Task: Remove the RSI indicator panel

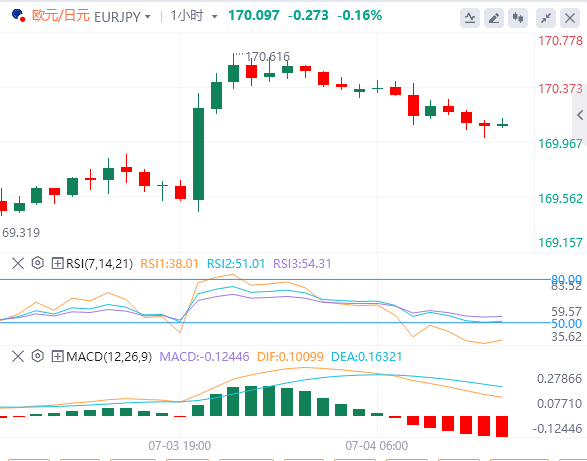Action: [x=18, y=263]
